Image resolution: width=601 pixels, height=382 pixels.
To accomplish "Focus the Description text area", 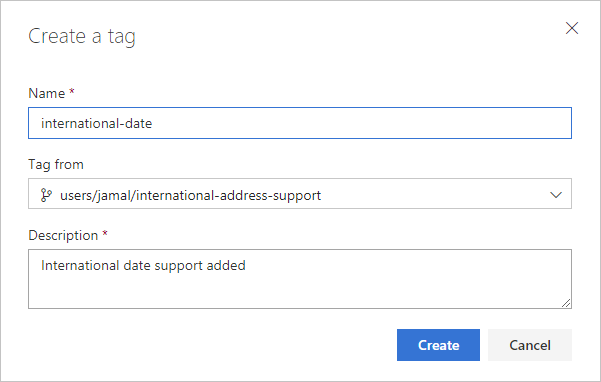I will [300, 279].
